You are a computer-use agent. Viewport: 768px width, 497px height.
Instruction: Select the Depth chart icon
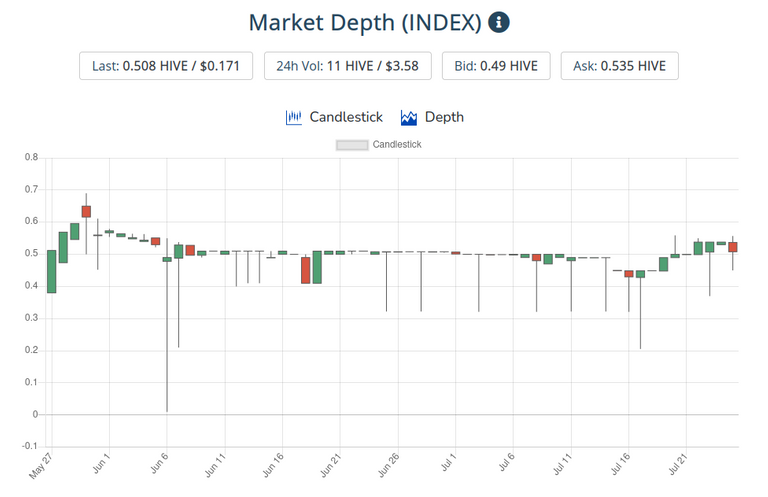coord(408,118)
